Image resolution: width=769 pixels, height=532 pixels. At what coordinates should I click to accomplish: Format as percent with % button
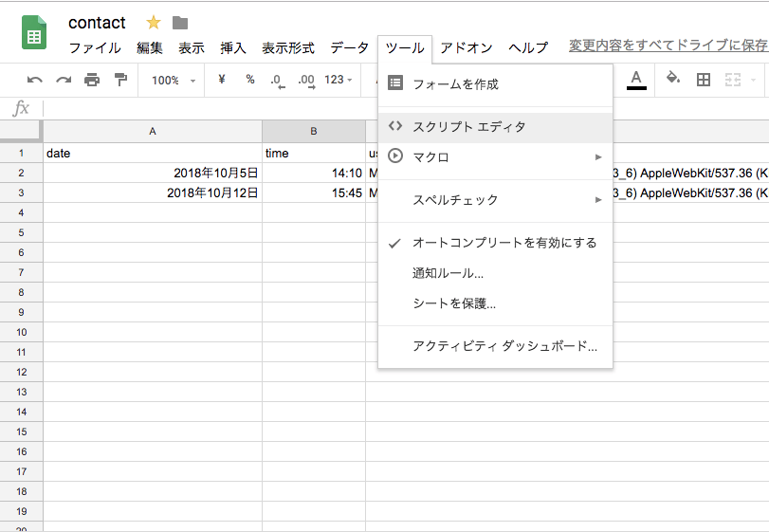pyautogui.click(x=250, y=80)
